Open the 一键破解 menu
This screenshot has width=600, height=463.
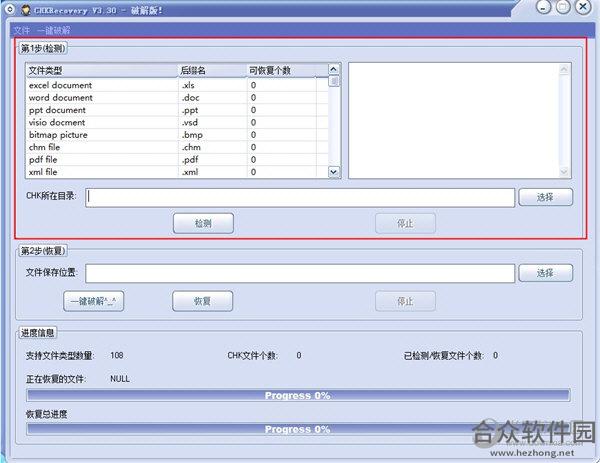pos(54,31)
